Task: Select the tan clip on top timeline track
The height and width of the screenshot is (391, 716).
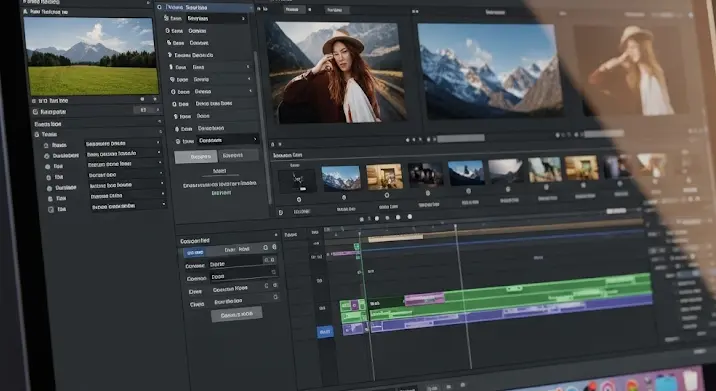Action: pos(395,238)
